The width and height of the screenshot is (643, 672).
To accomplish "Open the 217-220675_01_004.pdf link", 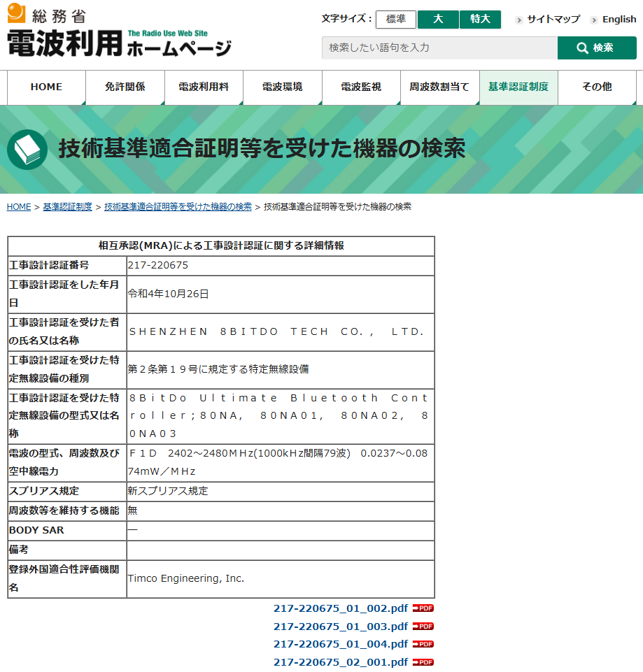I will (x=341, y=644).
